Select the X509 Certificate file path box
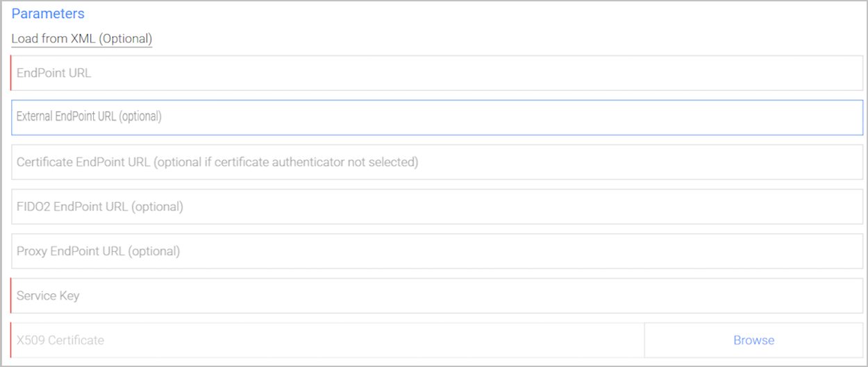This screenshot has width=868, height=367. (x=328, y=340)
